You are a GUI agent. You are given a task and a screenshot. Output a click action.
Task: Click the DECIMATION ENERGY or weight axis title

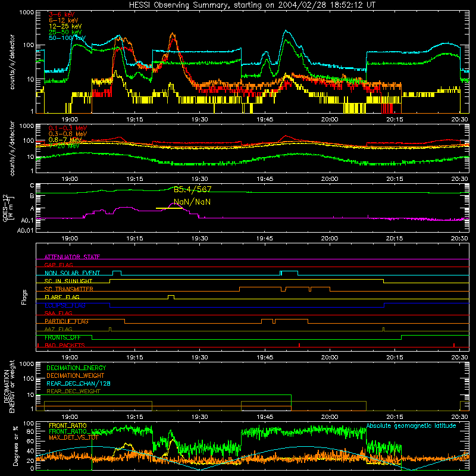tap(9, 387)
